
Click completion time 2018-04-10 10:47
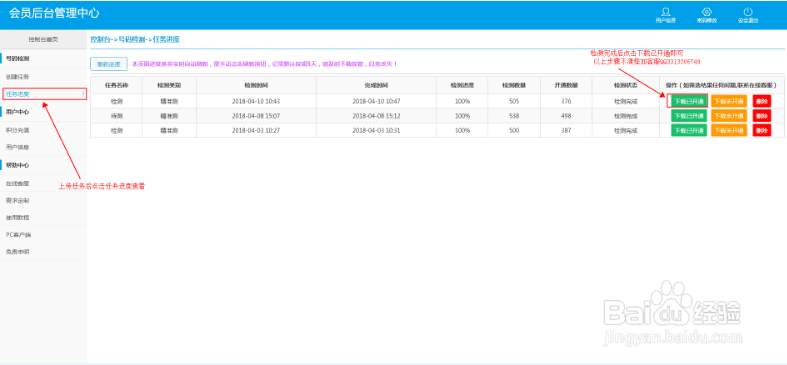tap(376, 101)
